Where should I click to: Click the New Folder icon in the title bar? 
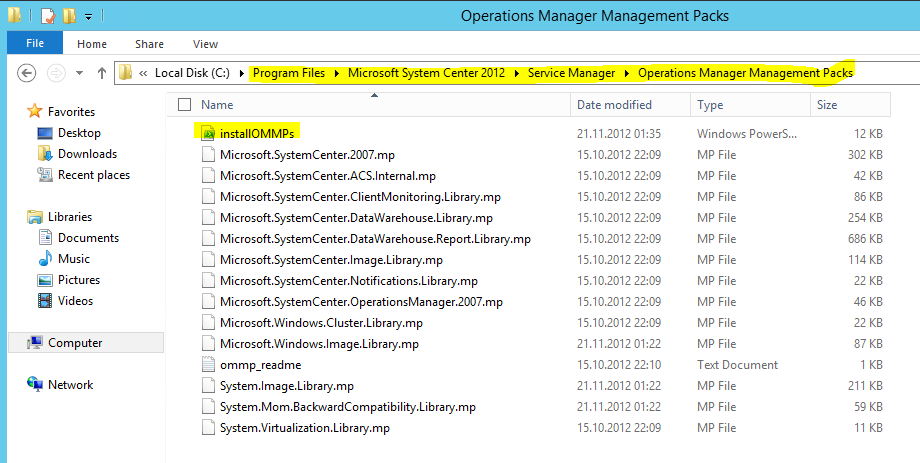[x=69, y=16]
